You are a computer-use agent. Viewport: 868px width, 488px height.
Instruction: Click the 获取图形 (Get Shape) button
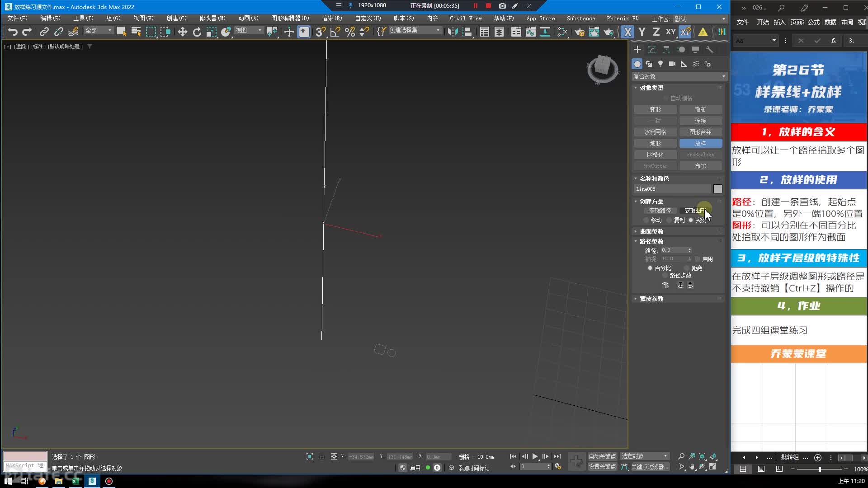point(695,211)
